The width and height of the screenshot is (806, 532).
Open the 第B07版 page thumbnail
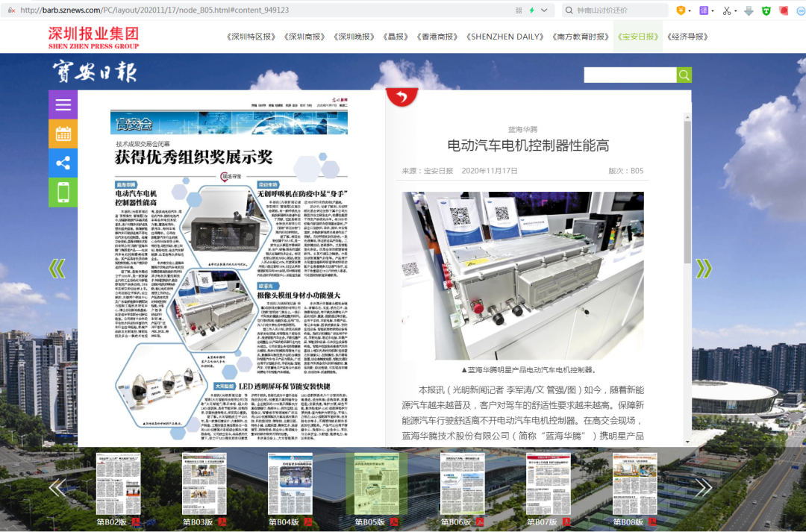[x=548, y=484]
